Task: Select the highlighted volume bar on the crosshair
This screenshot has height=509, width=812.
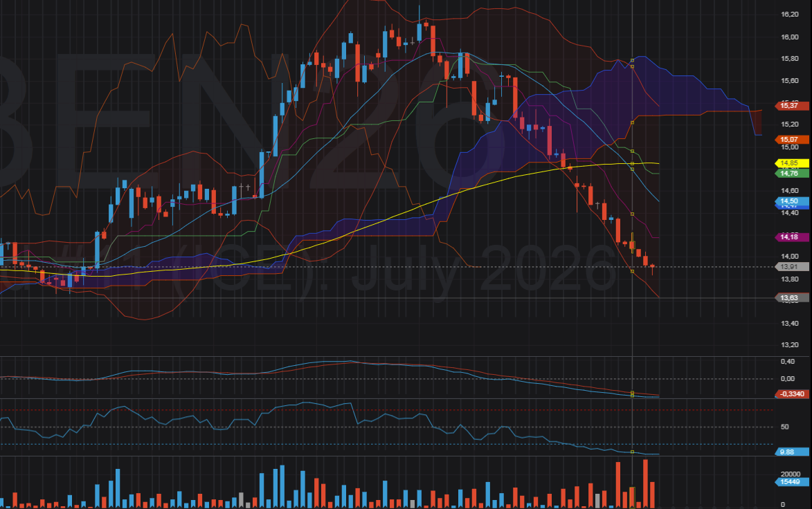Action: pyautogui.click(x=632, y=496)
